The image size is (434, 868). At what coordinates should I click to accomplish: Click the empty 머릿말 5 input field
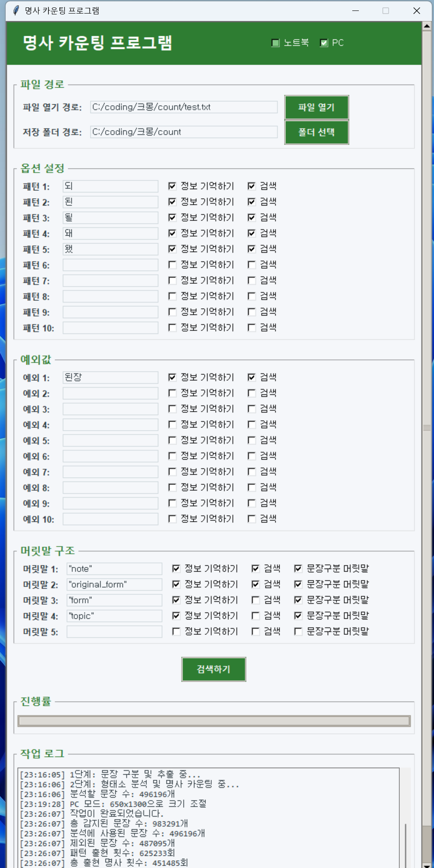(x=114, y=631)
